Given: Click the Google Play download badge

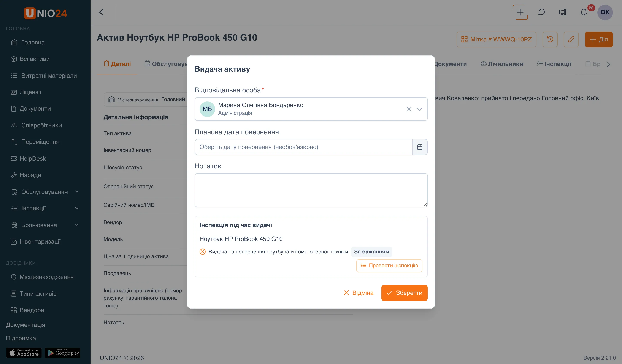Looking at the screenshot, I should 63,353.
